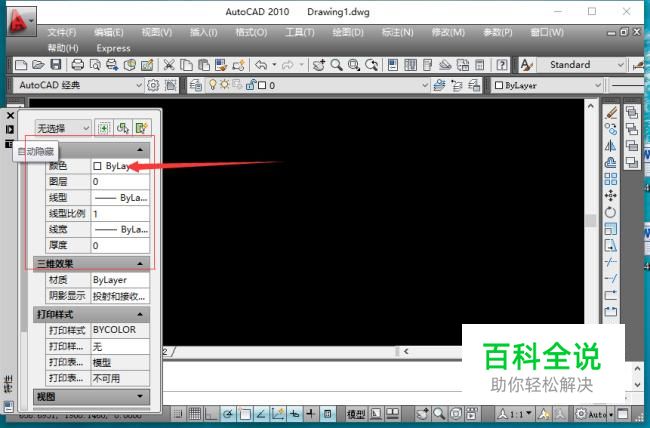Toggle Quick Properties in the status bar

coord(327,413)
